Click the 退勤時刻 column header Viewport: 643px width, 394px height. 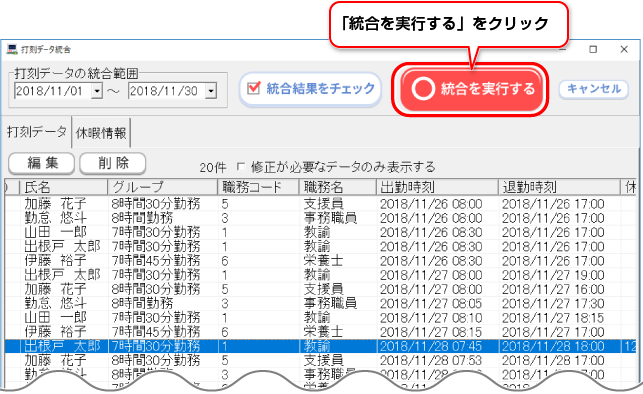tap(559, 187)
